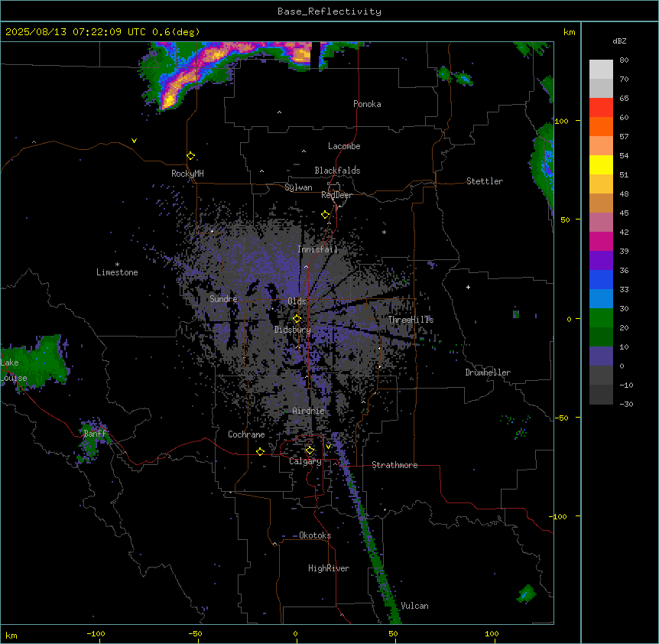
Task: Click the Base_Reflectivity title text
Action: 329,11
